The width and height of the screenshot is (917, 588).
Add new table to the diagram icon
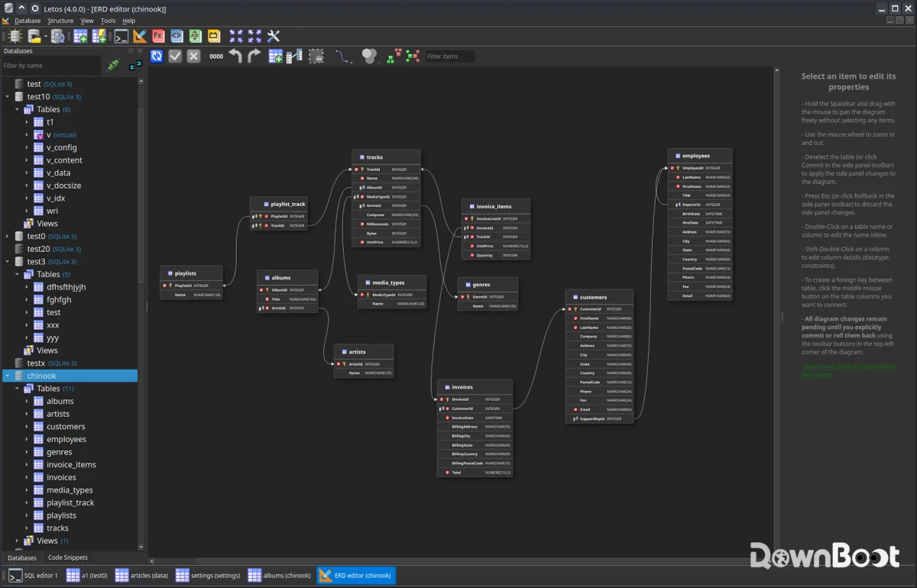tap(276, 56)
